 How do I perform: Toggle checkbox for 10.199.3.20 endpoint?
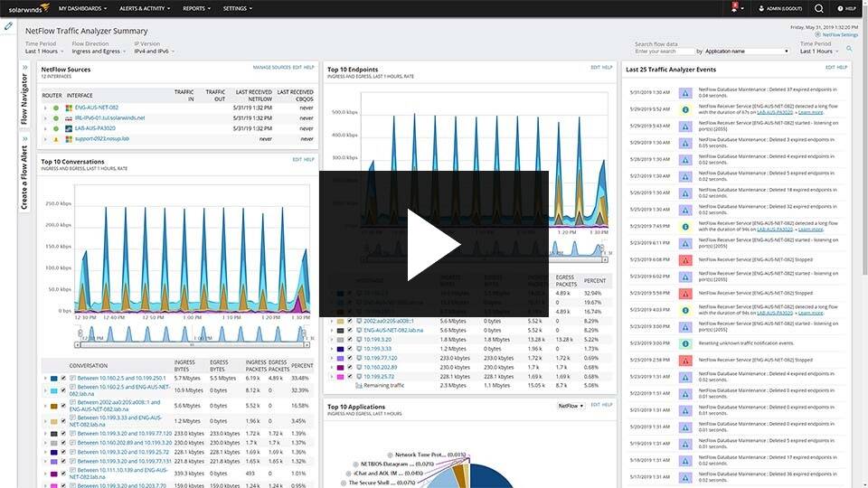click(x=349, y=339)
